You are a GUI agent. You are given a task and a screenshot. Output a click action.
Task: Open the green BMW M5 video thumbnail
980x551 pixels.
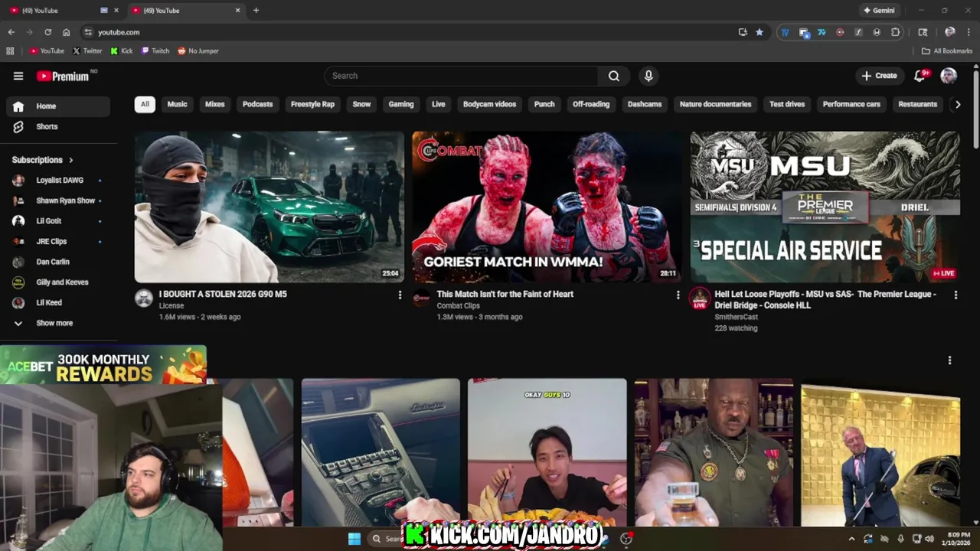pos(269,207)
